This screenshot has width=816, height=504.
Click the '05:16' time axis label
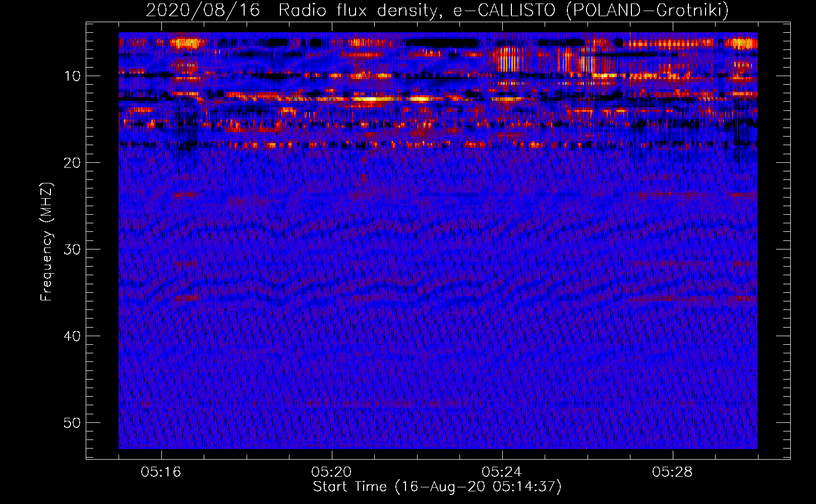[x=161, y=472]
